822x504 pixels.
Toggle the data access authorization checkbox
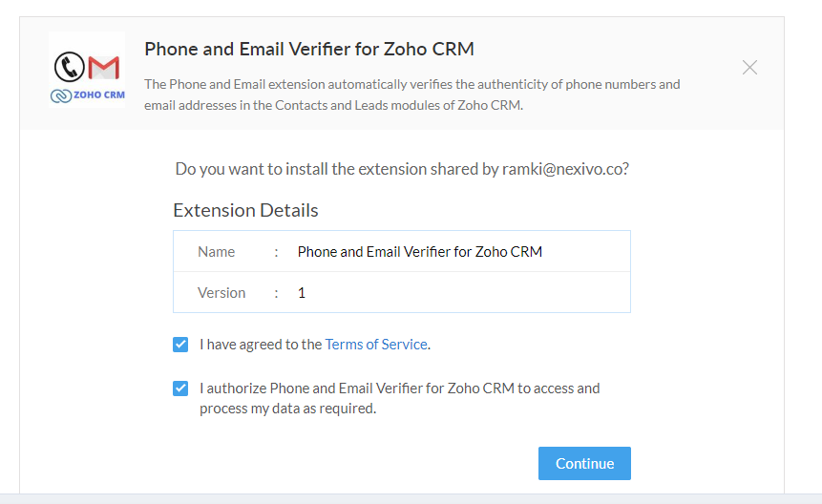(x=180, y=388)
